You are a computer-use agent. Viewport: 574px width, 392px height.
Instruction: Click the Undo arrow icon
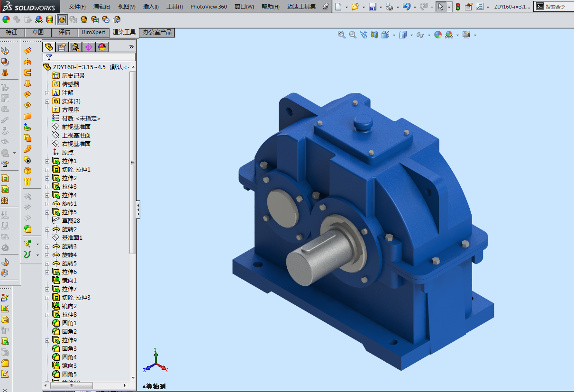pyautogui.click(x=406, y=7)
